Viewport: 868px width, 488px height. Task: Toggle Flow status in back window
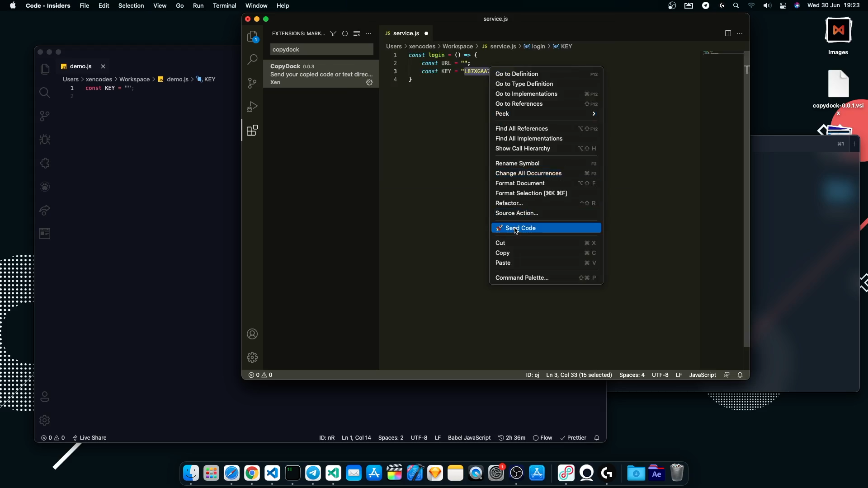pos(542,438)
